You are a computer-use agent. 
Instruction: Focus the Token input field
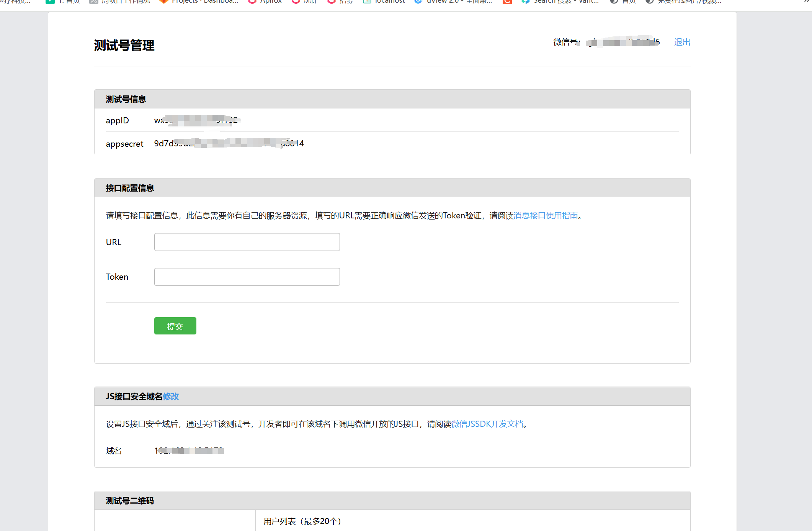(247, 277)
